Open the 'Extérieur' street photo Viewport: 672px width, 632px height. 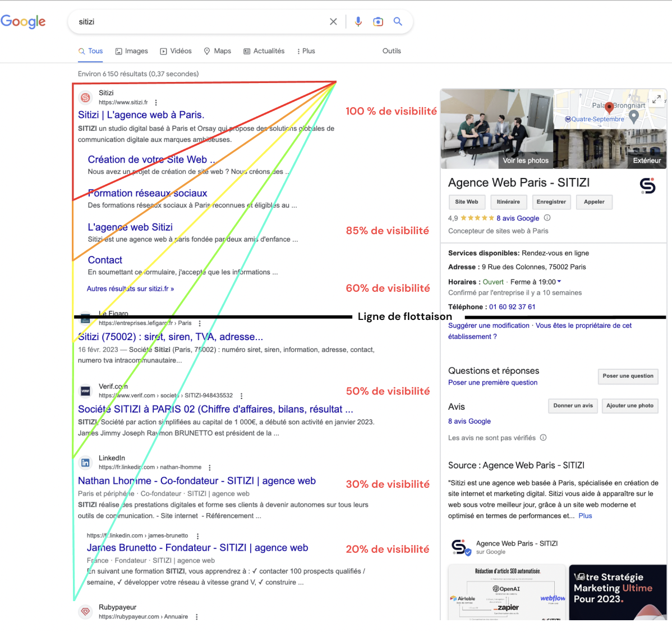610,149
